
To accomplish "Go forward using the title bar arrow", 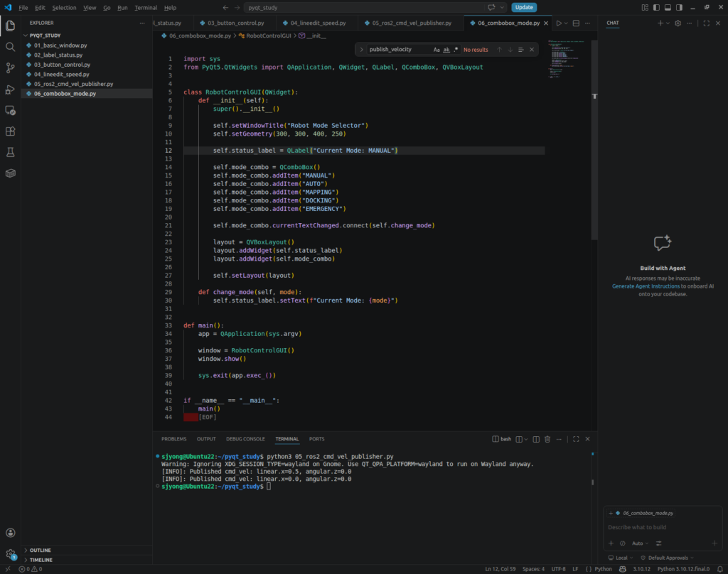I will click(x=237, y=7).
